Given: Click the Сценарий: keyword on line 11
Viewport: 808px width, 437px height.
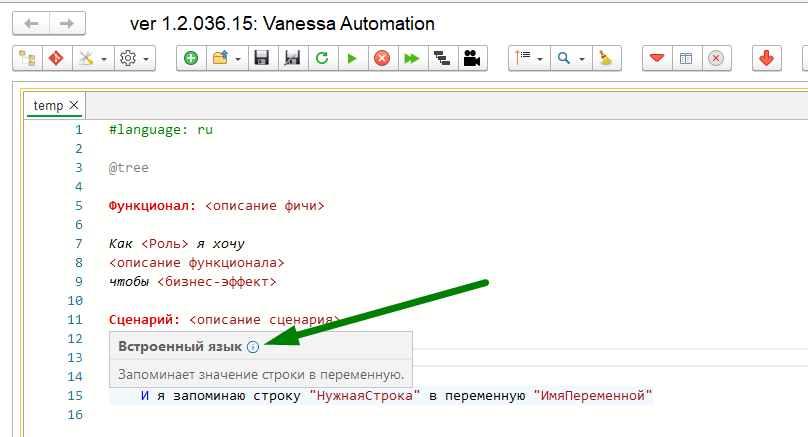Looking at the screenshot, I should coord(145,320).
